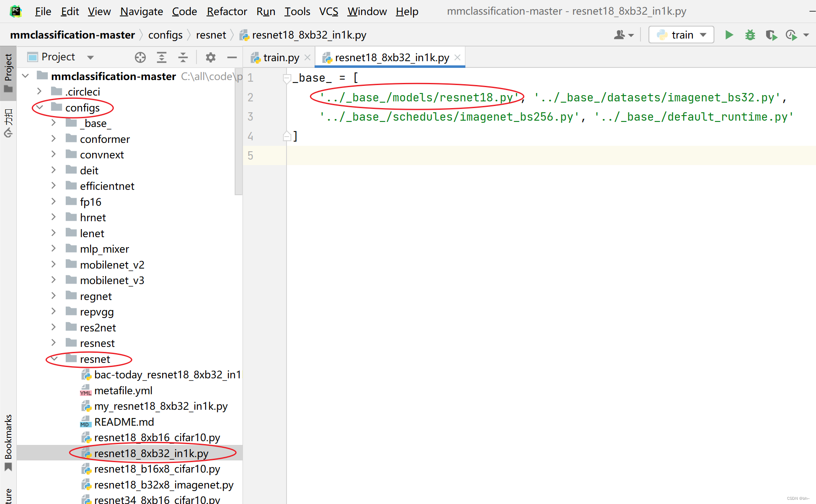Click the PyCharm application logo icon
This screenshot has width=816, height=504.
[x=15, y=11]
